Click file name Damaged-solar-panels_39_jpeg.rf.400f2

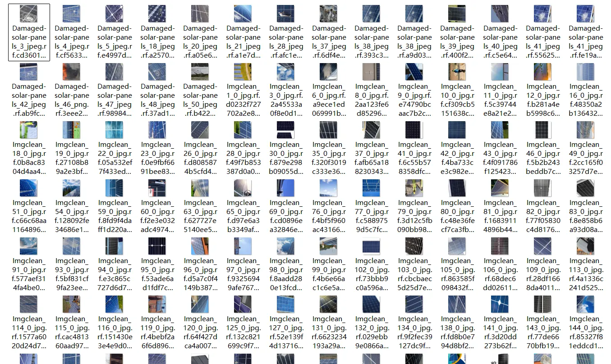click(x=457, y=42)
